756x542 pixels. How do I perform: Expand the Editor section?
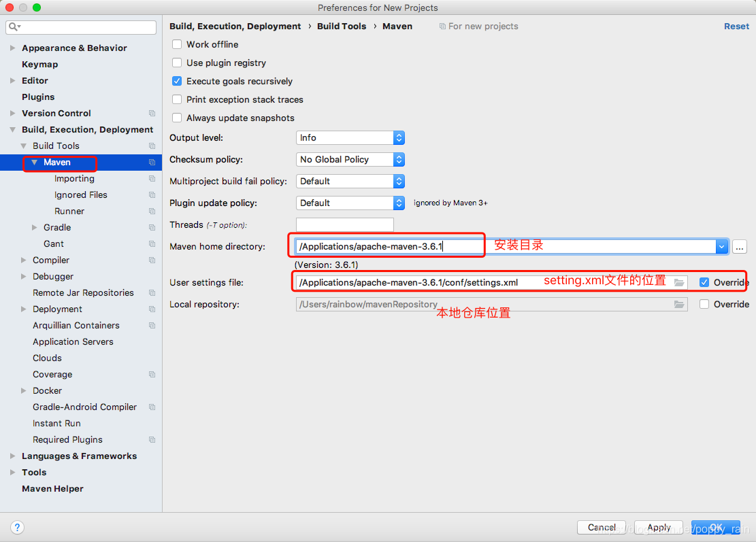coord(12,80)
